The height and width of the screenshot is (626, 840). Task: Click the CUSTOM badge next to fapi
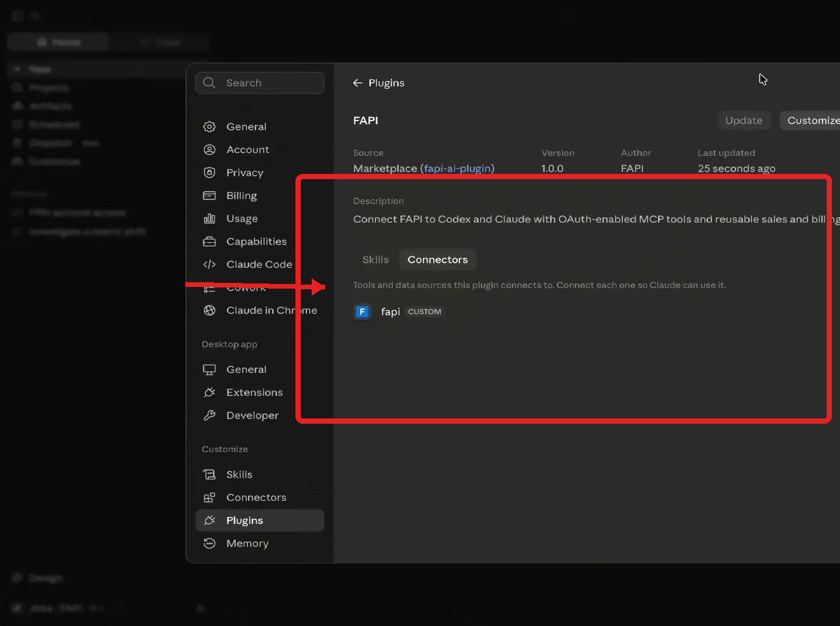tap(425, 312)
